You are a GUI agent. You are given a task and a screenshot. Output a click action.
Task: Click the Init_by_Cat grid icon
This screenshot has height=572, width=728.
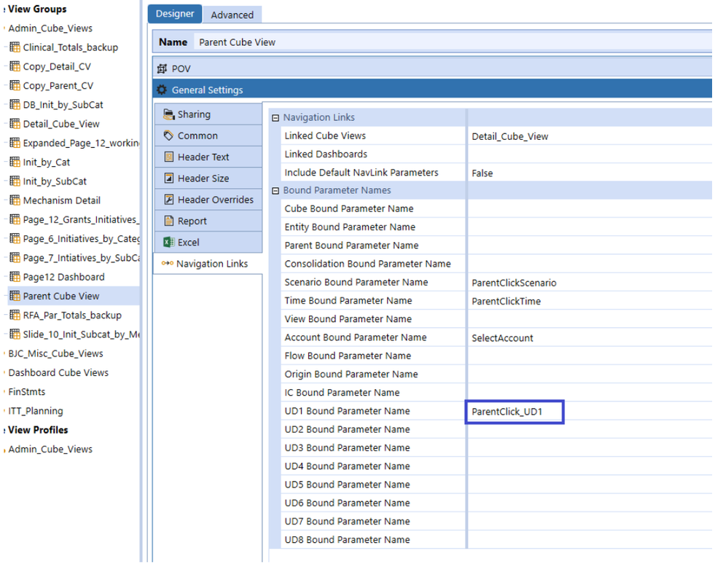pyautogui.click(x=15, y=162)
